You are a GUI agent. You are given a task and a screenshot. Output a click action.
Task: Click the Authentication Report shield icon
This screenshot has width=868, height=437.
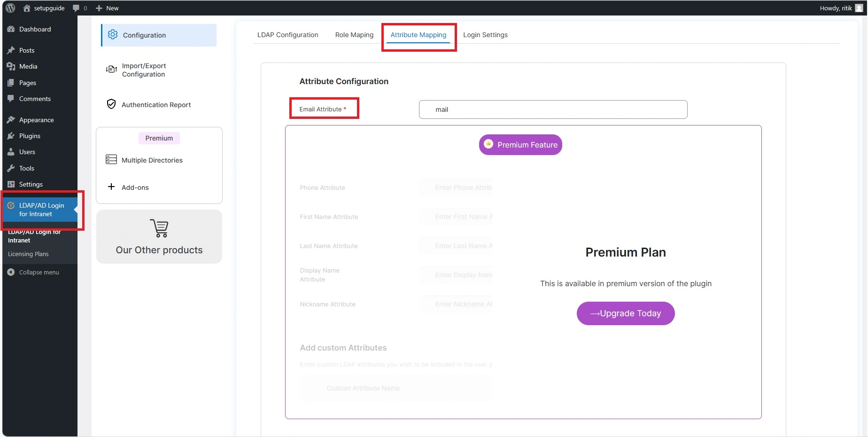point(111,104)
